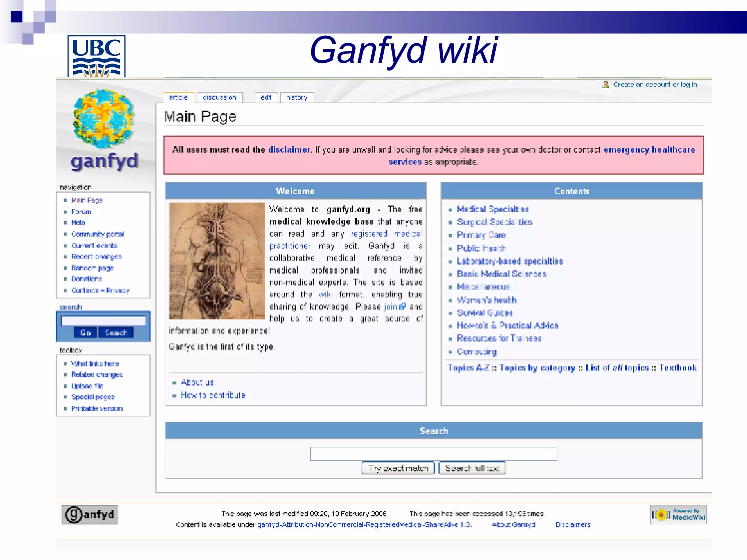Open How-to's & Practical Advice link
747x560 pixels.
point(508,325)
